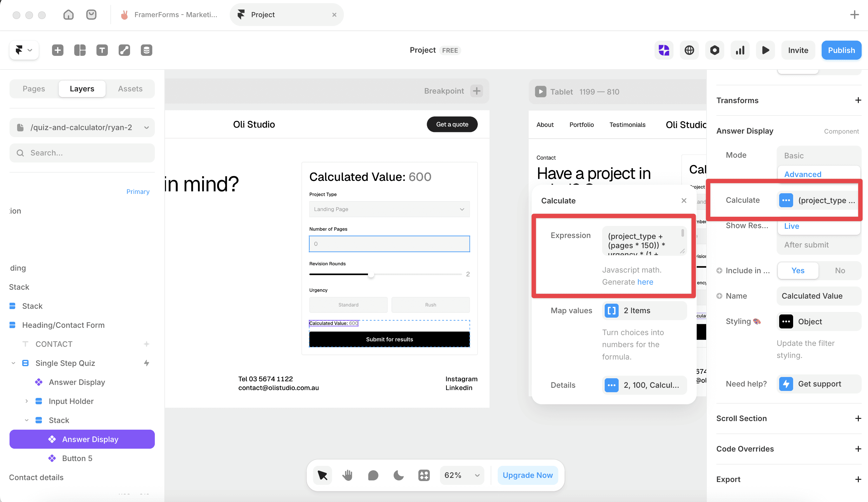Image resolution: width=868 pixels, height=502 pixels.
Task: Switch to the Pages tab
Action: pos(34,89)
